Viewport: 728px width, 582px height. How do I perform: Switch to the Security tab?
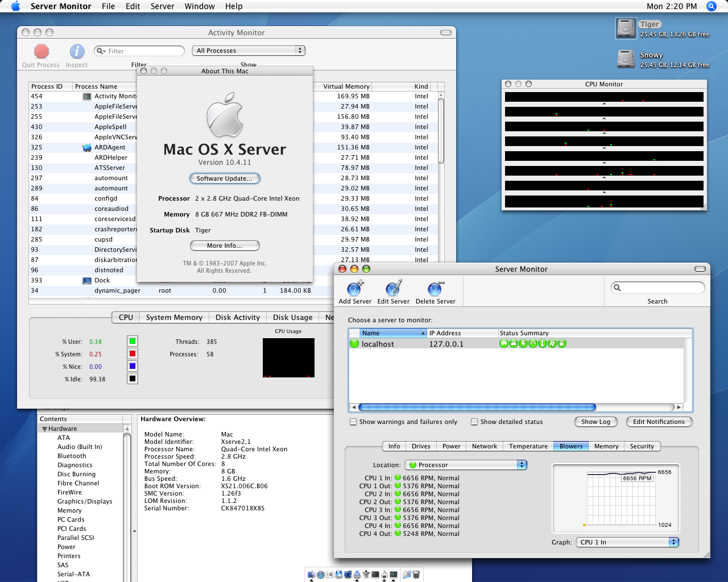(642, 446)
